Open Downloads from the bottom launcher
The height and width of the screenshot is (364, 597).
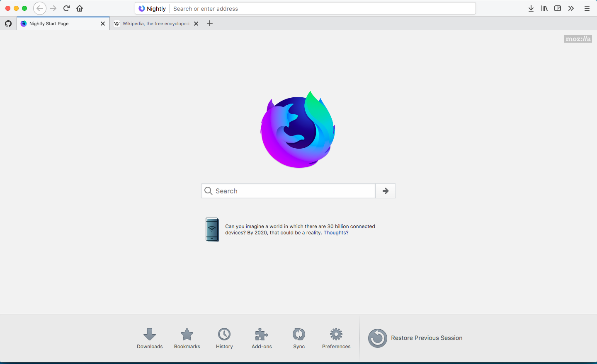pos(150,338)
